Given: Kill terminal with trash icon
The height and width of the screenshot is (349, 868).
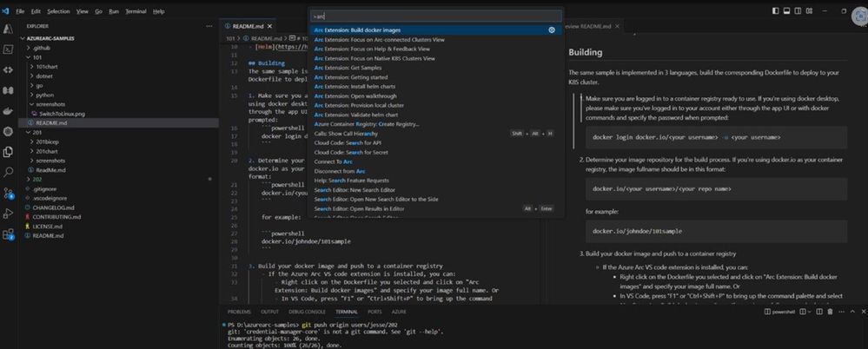Looking at the screenshot, I should [x=830, y=312].
